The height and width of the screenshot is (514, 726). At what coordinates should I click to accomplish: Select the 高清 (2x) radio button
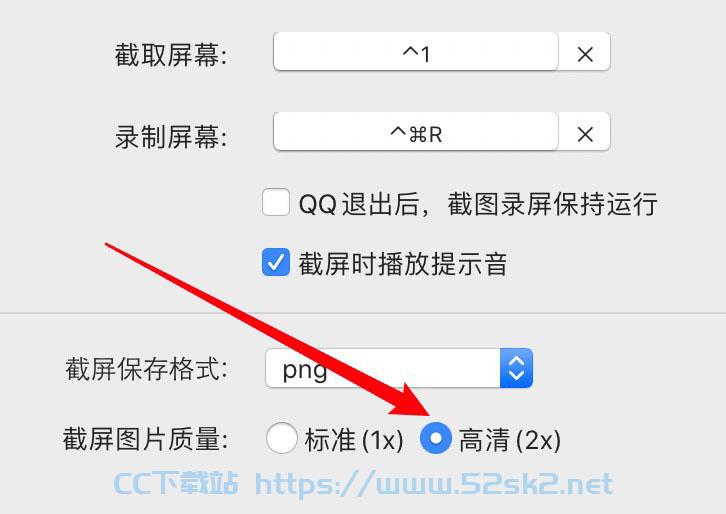point(436,438)
